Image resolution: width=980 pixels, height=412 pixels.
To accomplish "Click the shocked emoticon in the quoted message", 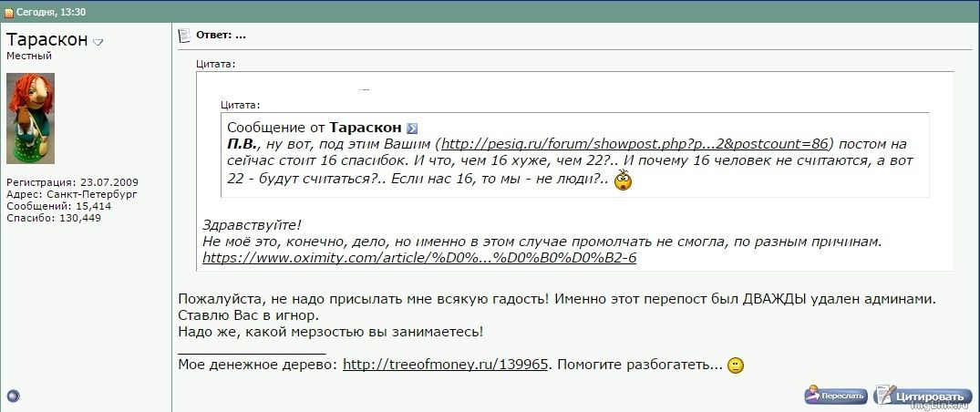I will click(x=624, y=180).
